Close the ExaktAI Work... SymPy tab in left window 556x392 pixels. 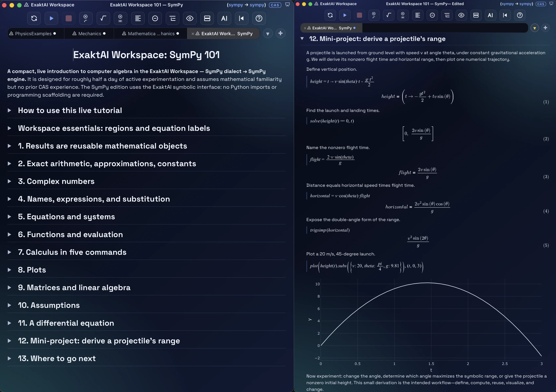click(193, 34)
